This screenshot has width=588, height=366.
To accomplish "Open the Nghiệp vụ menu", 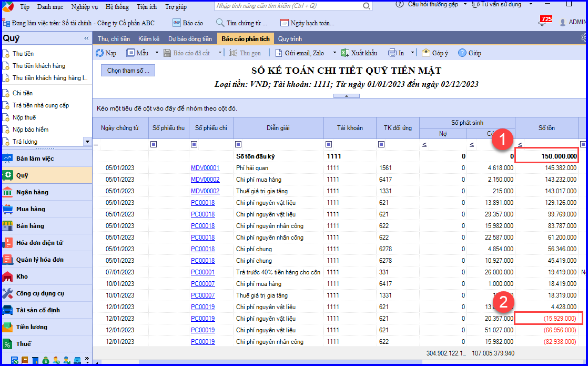I will [x=85, y=7].
